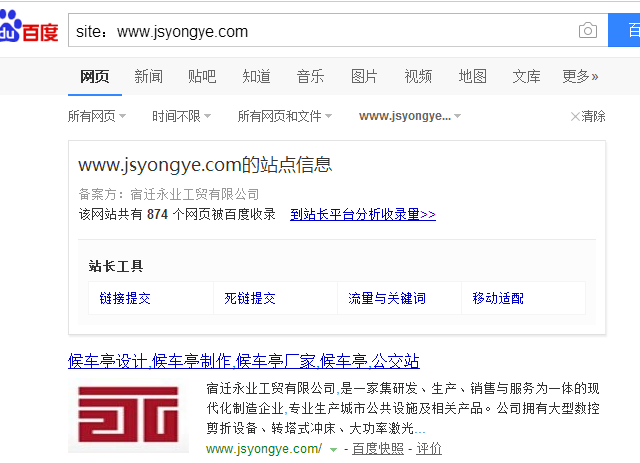This screenshot has width=640, height=463.
Task: Open camera image search icon
Action: pos(588,30)
